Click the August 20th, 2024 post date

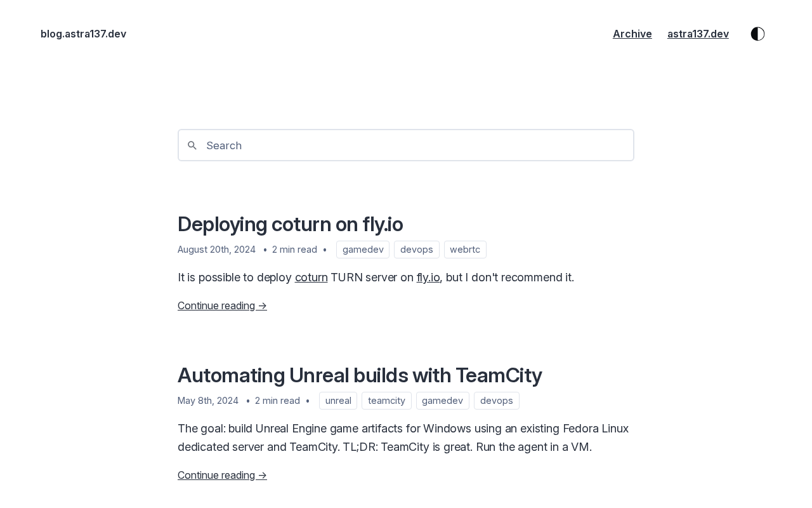click(216, 250)
